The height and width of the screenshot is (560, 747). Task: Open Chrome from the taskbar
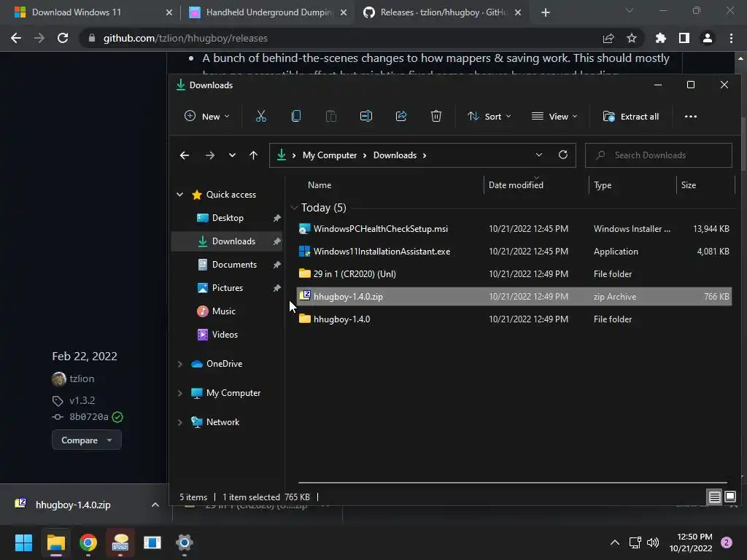[x=88, y=542]
